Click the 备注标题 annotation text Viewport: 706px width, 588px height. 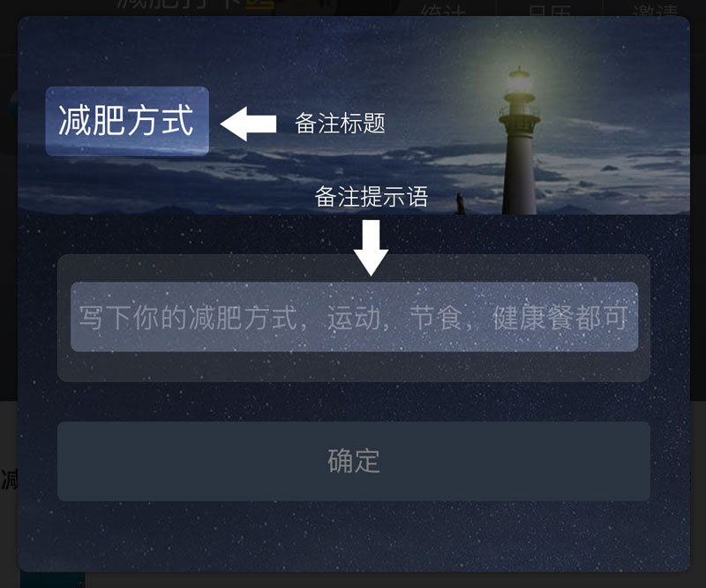pyautogui.click(x=340, y=123)
